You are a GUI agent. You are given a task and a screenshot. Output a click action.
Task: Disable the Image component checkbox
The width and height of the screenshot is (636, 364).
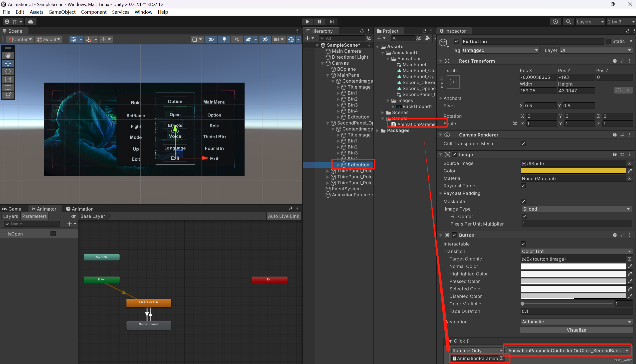454,154
